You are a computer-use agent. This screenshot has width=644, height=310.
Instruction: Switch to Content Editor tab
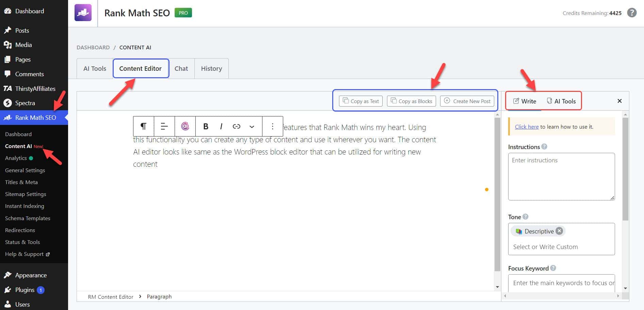coord(141,68)
